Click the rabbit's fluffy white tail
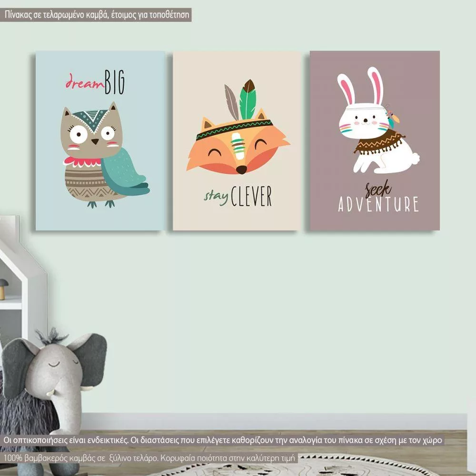 point(414,158)
